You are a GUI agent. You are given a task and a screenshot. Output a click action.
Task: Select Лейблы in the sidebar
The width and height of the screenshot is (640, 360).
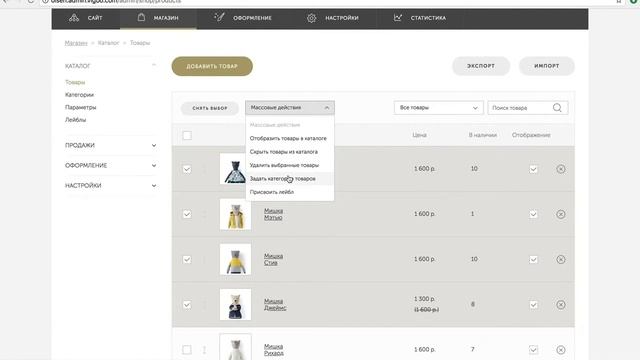coord(76,120)
